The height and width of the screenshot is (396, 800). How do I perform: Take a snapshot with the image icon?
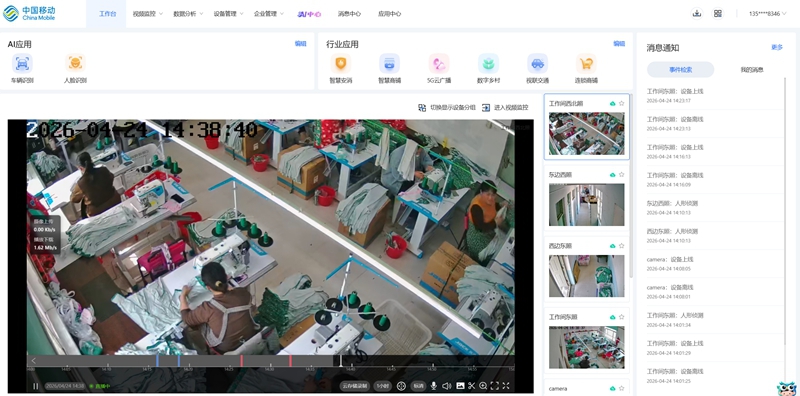[460, 386]
